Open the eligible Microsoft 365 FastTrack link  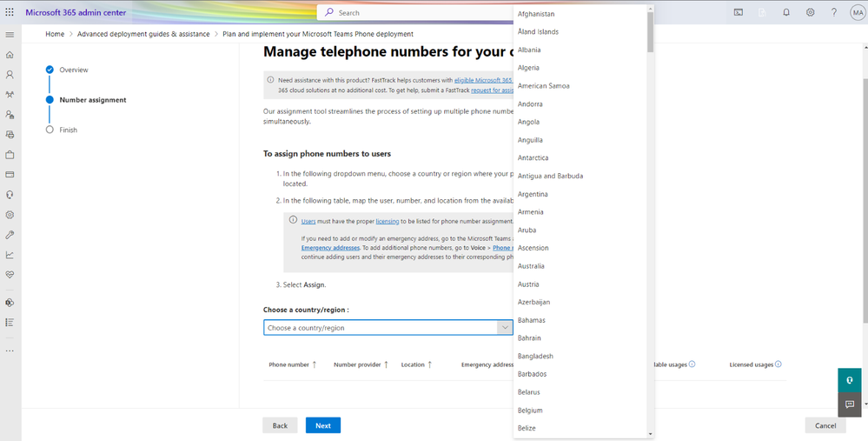click(x=483, y=80)
